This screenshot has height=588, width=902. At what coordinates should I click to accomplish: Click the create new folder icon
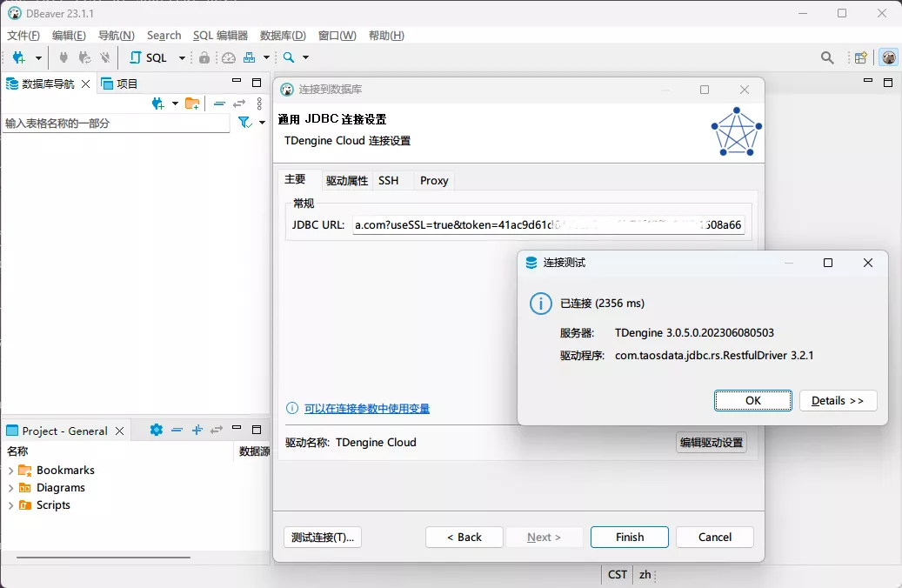(192, 104)
